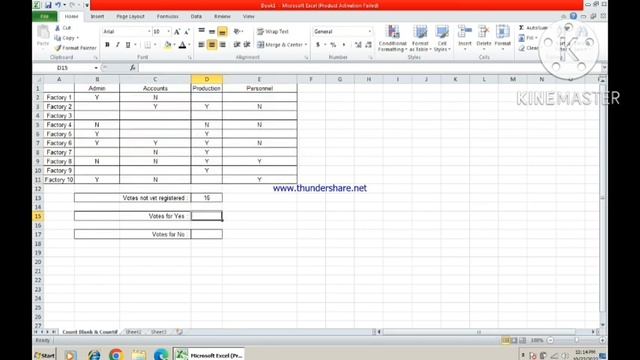Switch to the Page Layout tab
Viewport: 640px width, 360px height.
pyautogui.click(x=130, y=16)
